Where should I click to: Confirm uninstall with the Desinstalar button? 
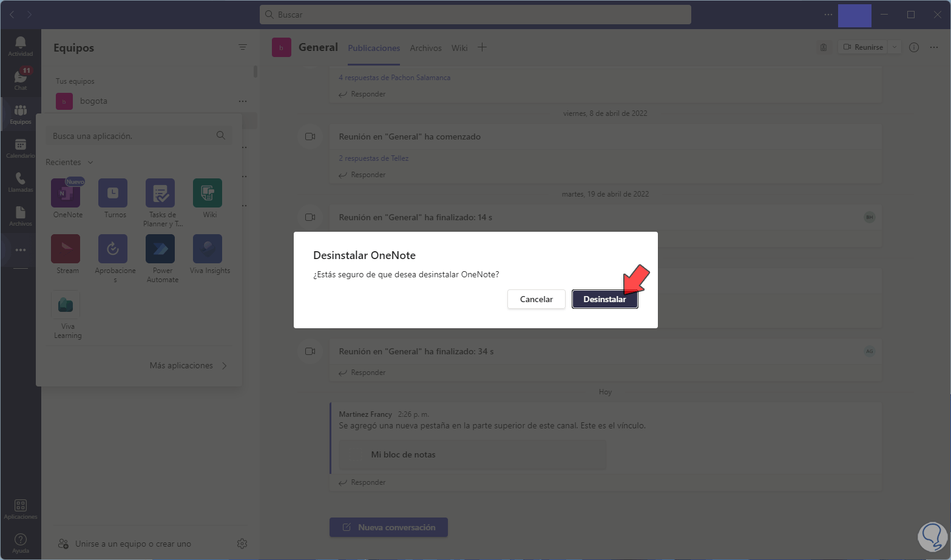[x=604, y=299]
